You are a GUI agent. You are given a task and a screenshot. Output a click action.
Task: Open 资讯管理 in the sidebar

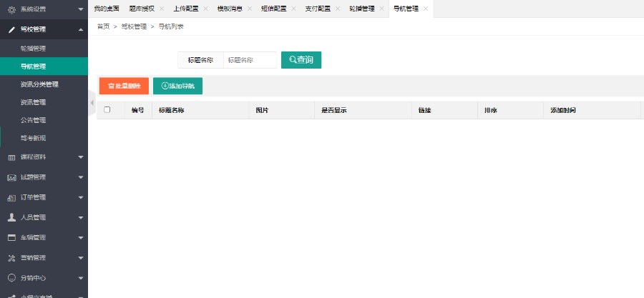click(x=44, y=102)
